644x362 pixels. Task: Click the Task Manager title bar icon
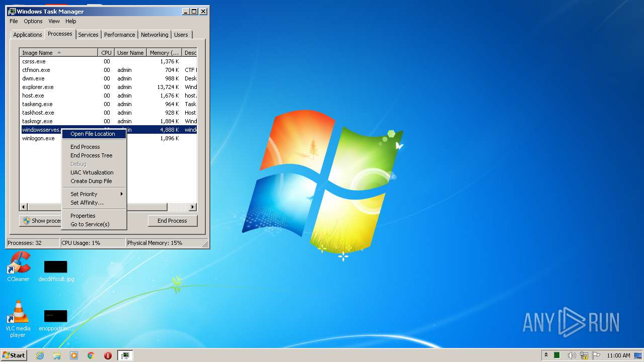click(12, 11)
